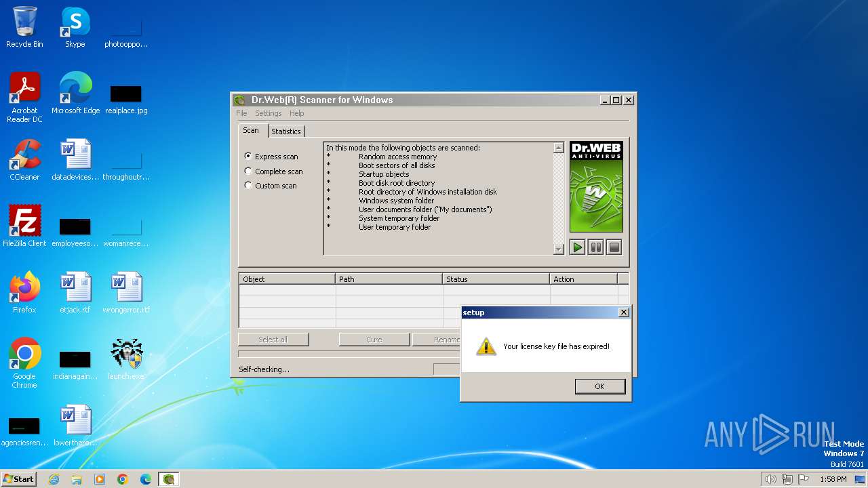Open Firefox desktop shortcut
Viewport: 868px width, 488px height.
[24, 293]
